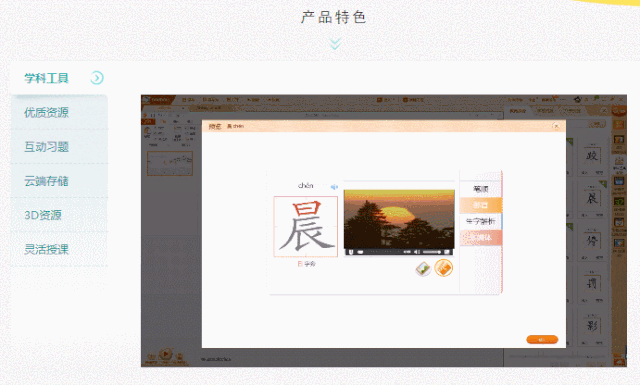This screenshot has height=385, width=640.
Task: Open the pink 多媒体 side tab
Action: click(x=480, y=238)
